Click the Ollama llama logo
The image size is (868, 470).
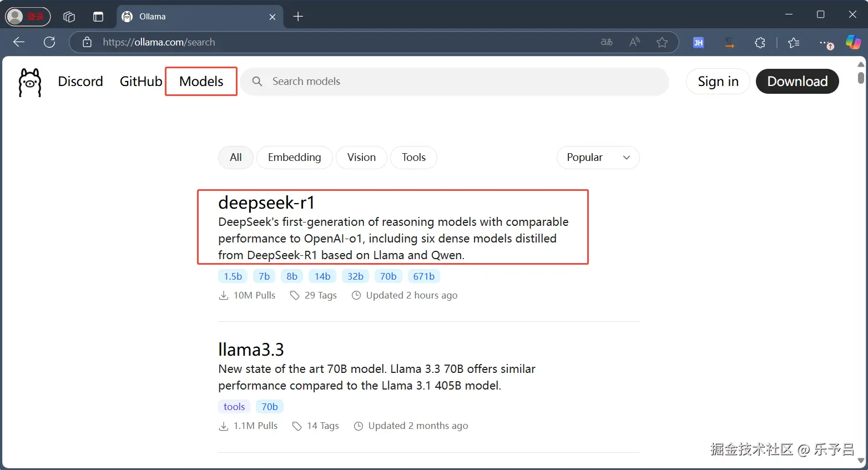[30, 82]
